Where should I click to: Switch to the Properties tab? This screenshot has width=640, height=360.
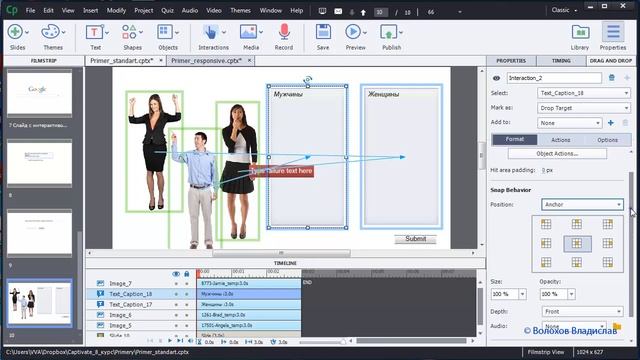(x=511, y=61)
